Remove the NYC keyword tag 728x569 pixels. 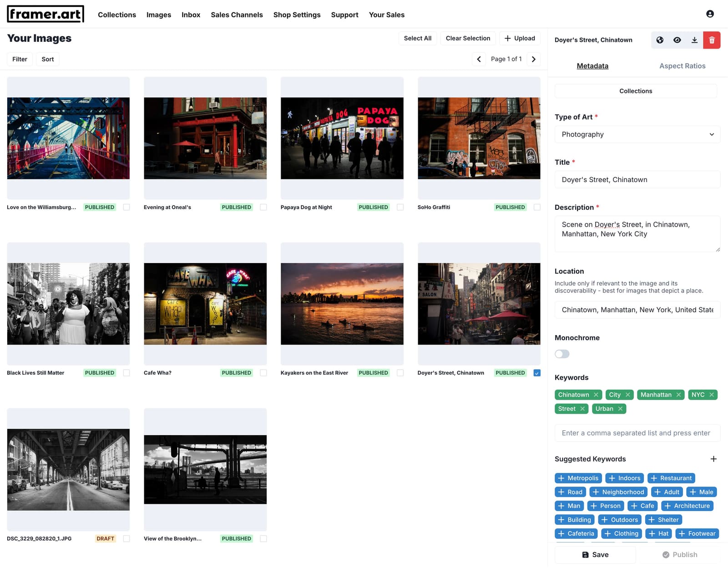(712, 395)
